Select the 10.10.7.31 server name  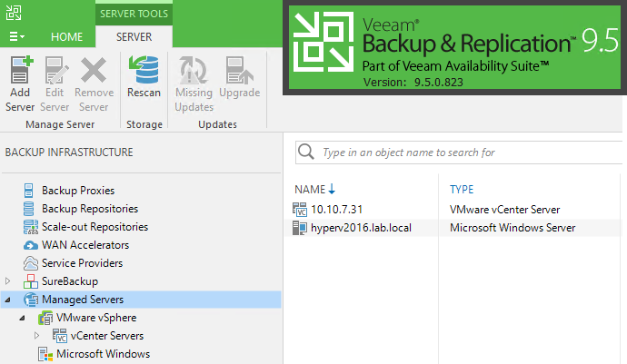337,210
